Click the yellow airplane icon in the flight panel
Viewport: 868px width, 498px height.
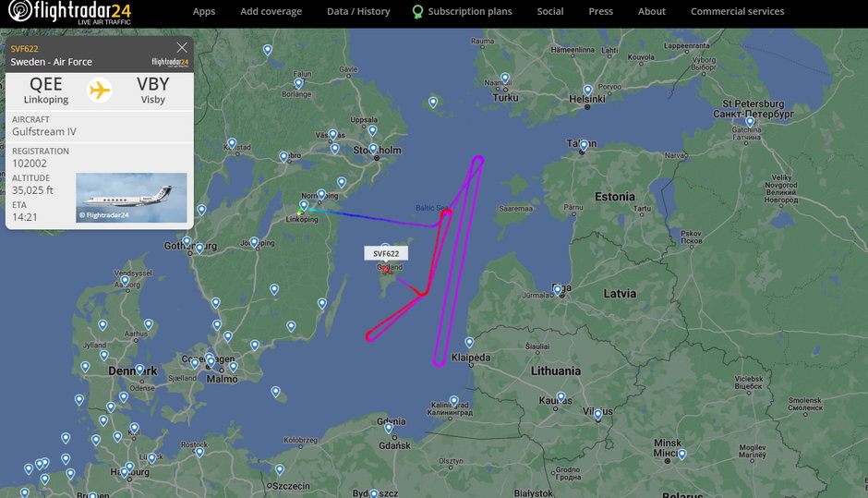click(x=100, y=90)
